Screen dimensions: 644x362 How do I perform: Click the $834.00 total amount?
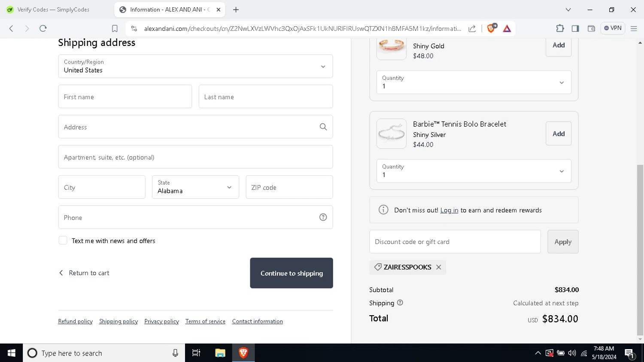coord(560,319)
